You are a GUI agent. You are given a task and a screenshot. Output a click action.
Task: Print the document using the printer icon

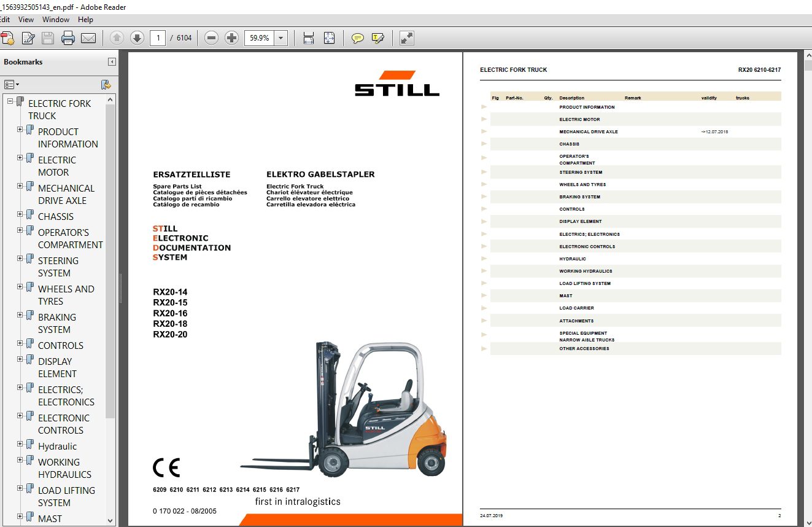pyautogui.click(x=68, y=38)
